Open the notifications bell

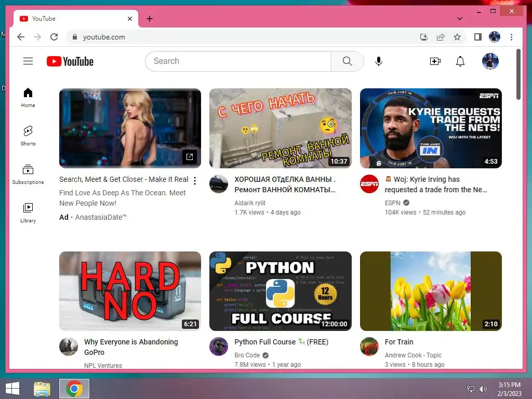click(460, 61)
